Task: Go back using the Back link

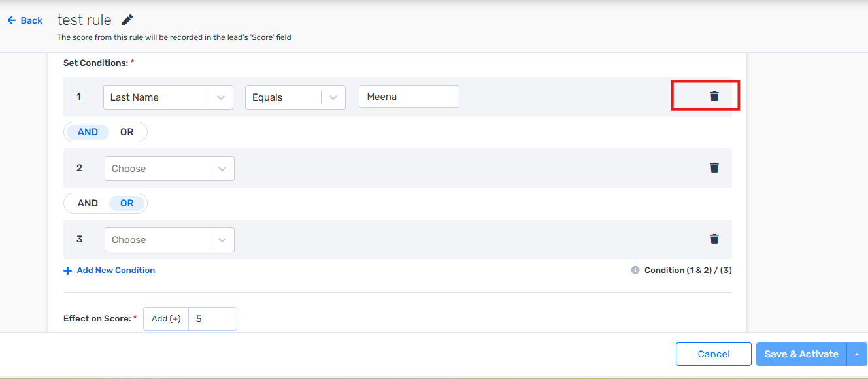Action: (x=25, y=20)
